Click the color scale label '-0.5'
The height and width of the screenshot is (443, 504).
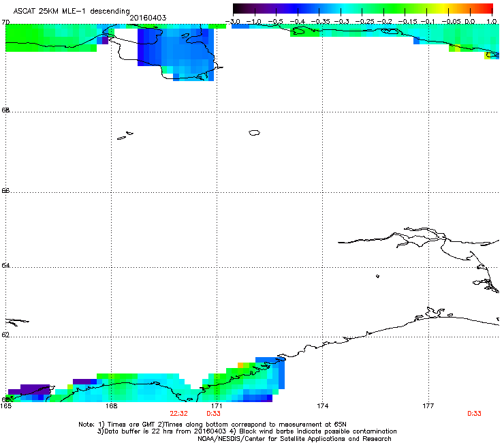(x=275, y=22)
